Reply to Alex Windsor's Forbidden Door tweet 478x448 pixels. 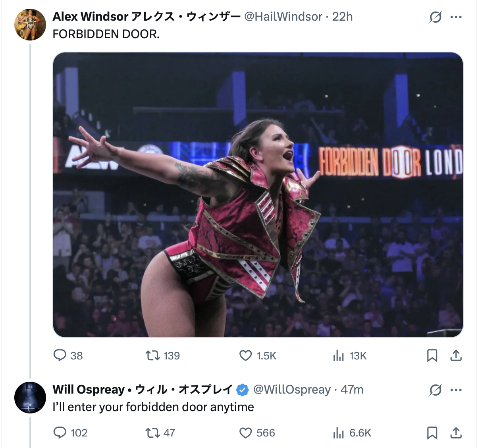(x=60, y=355)
